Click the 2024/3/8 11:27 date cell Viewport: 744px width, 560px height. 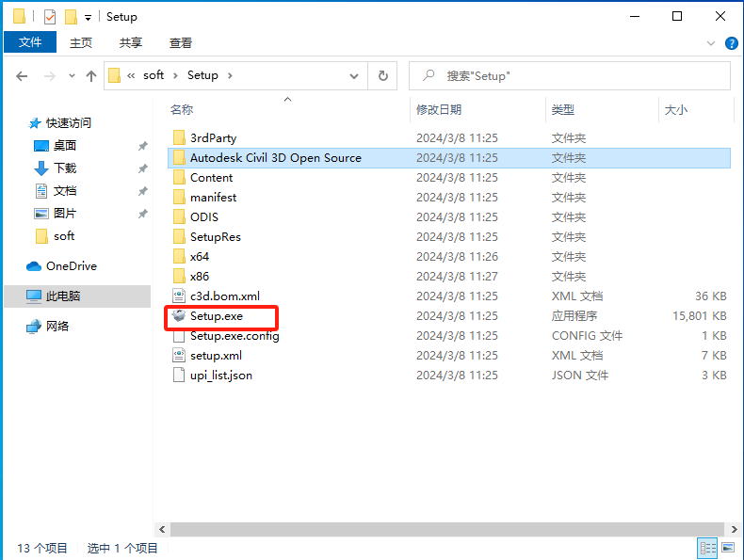point(457,277)
